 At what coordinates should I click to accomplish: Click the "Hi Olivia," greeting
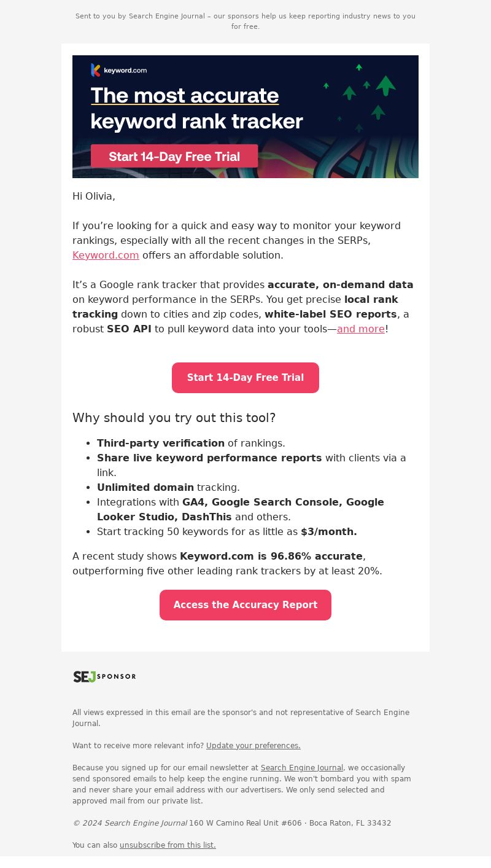(94, 196)
